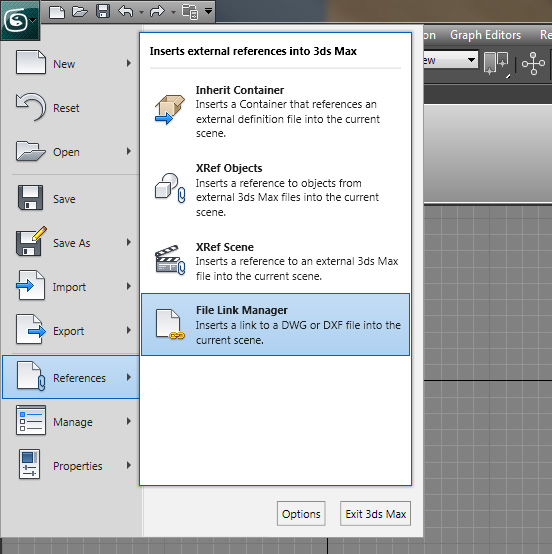Expand the Import submenu arrow
Viewport: 552px width, 554px height.
click(129, 286)
